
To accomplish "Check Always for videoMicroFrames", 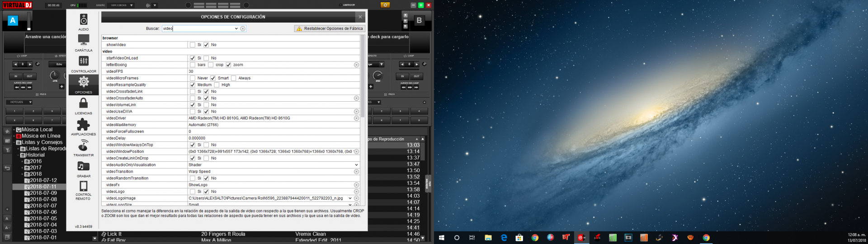I will click(234, 78).
